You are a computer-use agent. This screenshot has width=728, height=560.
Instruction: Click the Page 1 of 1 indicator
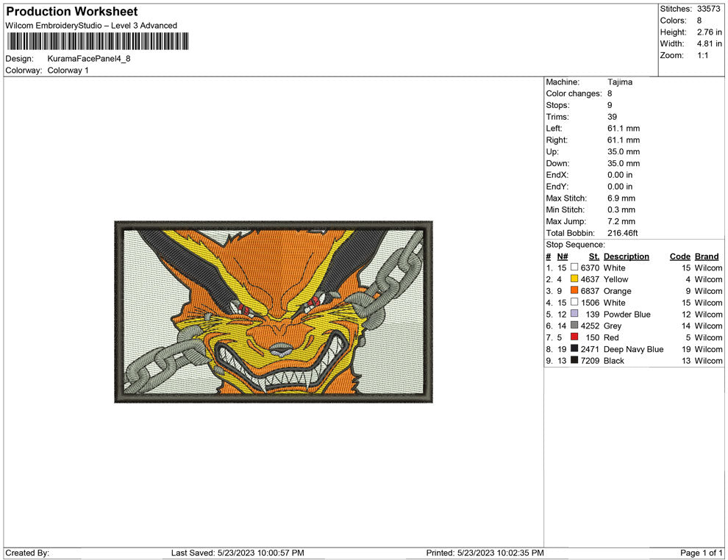pos(701,553)
